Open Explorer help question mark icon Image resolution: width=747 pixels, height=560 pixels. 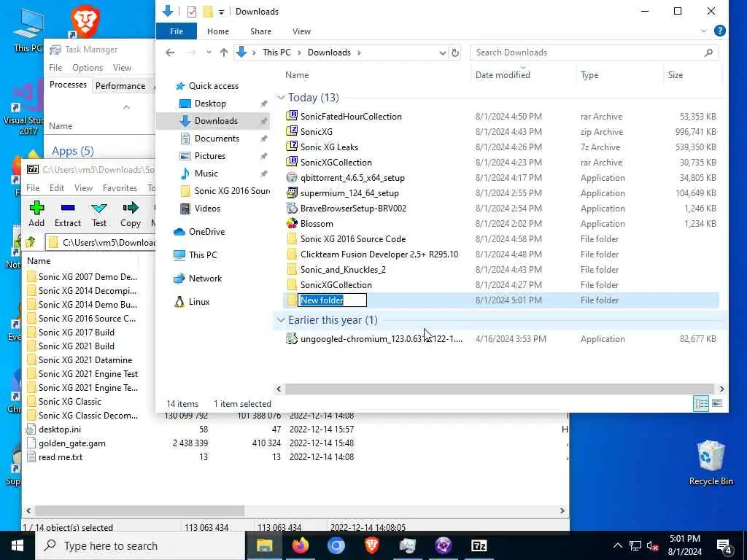[720, 31]
